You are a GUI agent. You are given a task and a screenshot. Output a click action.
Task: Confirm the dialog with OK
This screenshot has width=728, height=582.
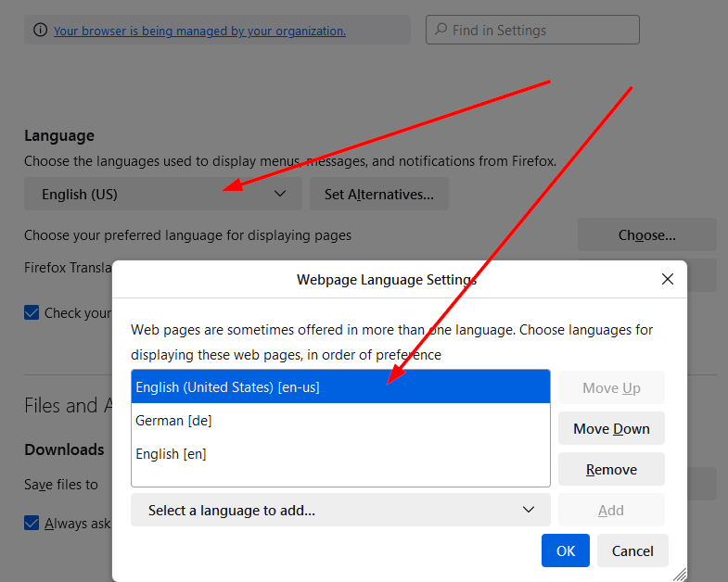point(566,550)
